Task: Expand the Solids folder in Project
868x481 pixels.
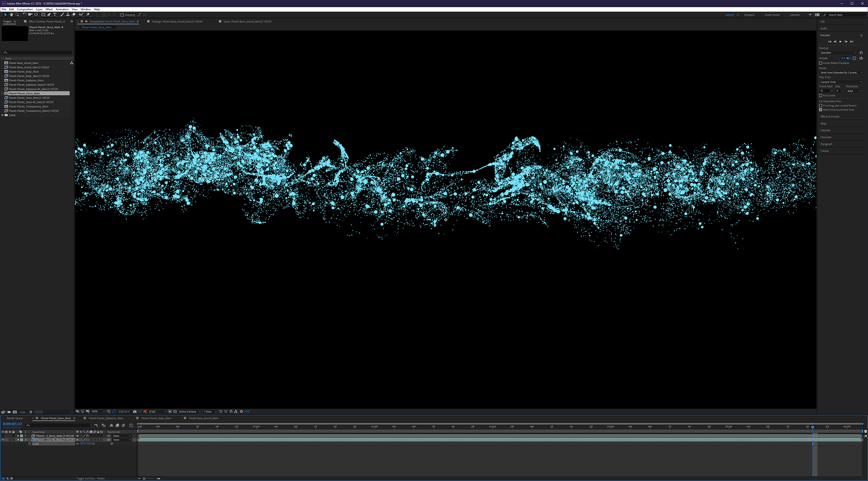Action: (x=3, y=115)
